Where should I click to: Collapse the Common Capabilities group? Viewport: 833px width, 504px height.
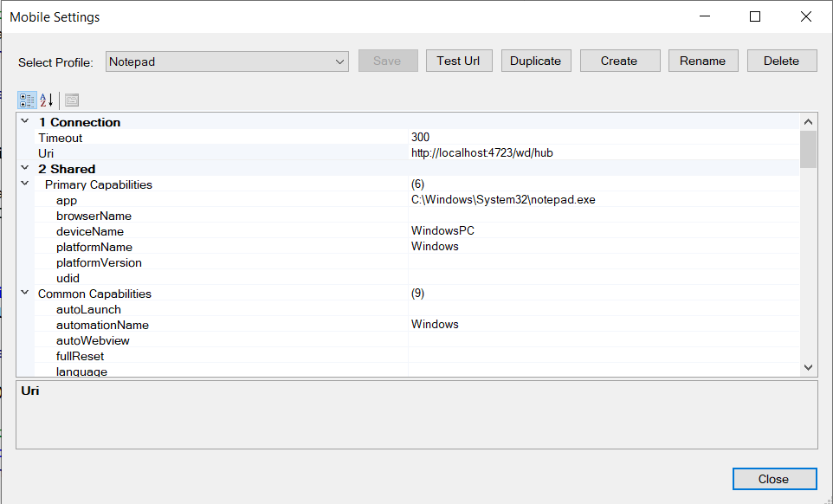[x=24, y=294]
